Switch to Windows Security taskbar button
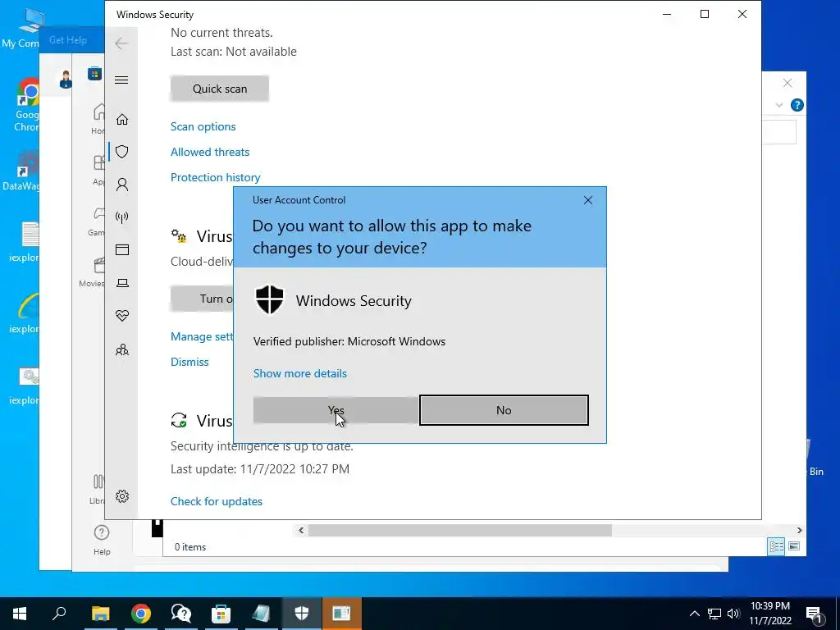 (302, 614)
